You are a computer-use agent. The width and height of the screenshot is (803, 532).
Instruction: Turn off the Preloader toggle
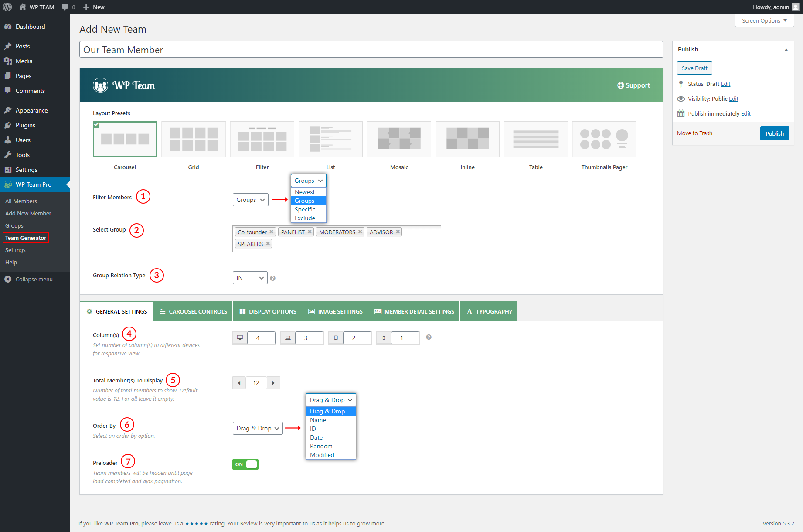click(245, 464)
